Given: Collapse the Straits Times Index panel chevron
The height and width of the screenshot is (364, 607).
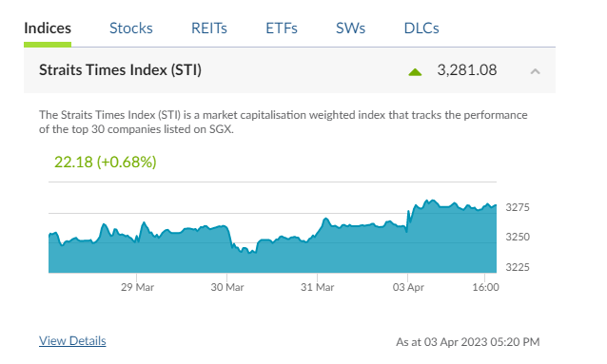Looking at the screenshot, I should click(535, 71).
